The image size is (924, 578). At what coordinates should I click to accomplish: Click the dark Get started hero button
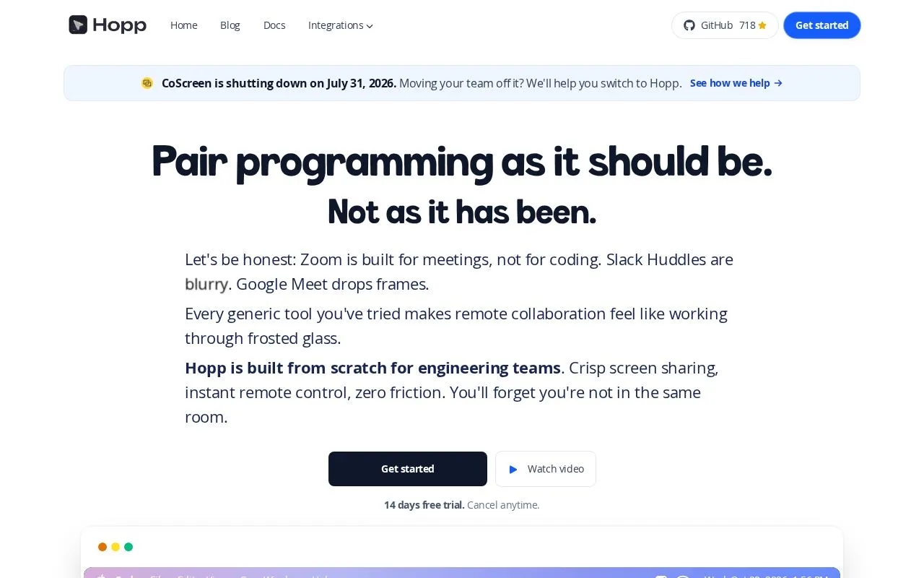click(x=408, y=469)
